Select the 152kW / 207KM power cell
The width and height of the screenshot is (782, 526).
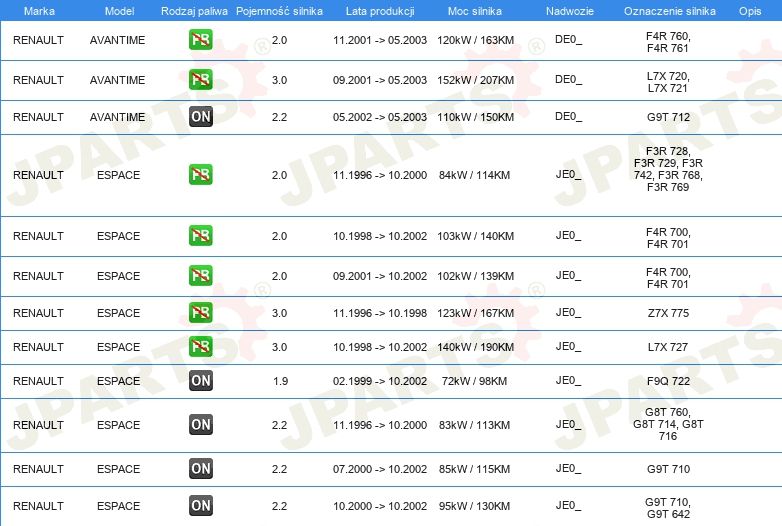coord(475,80)
